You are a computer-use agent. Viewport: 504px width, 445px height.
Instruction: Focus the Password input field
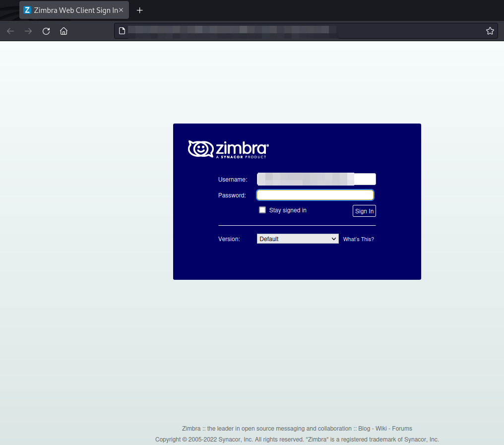[315, 195]
